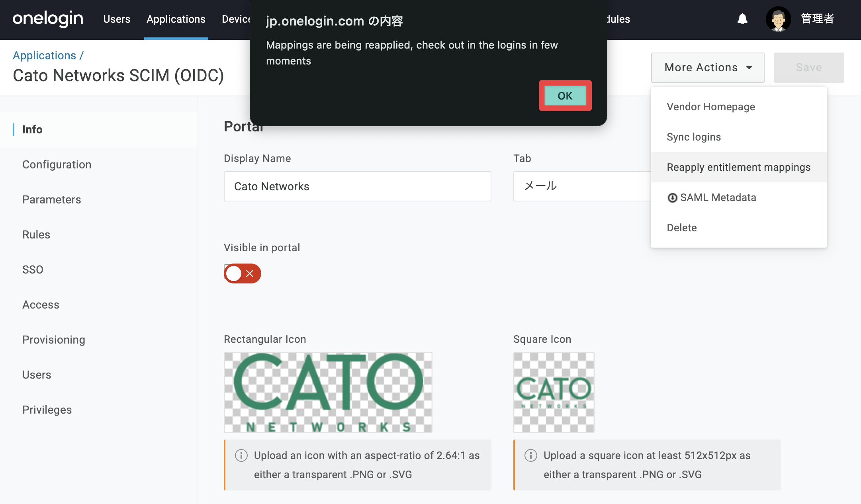Click the disabled Save button

click(809, 68)
